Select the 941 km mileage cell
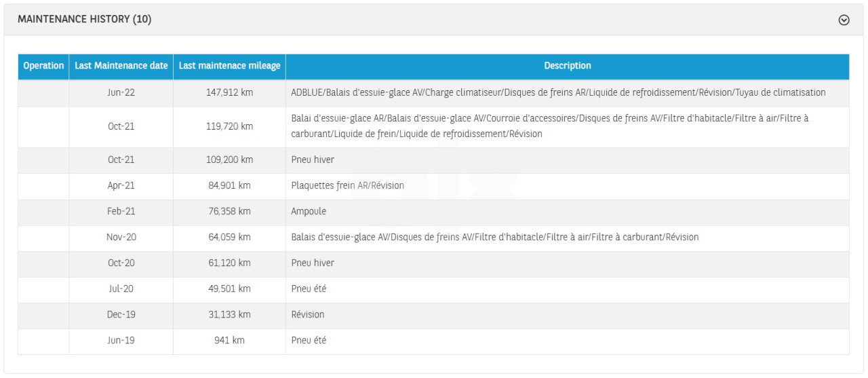 click(229, 340)
